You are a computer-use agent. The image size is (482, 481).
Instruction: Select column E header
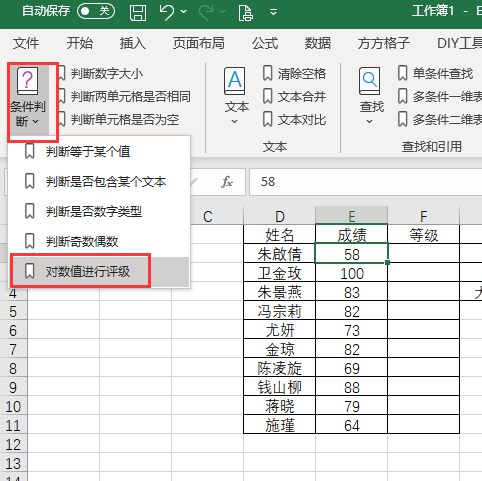(352, 216)
